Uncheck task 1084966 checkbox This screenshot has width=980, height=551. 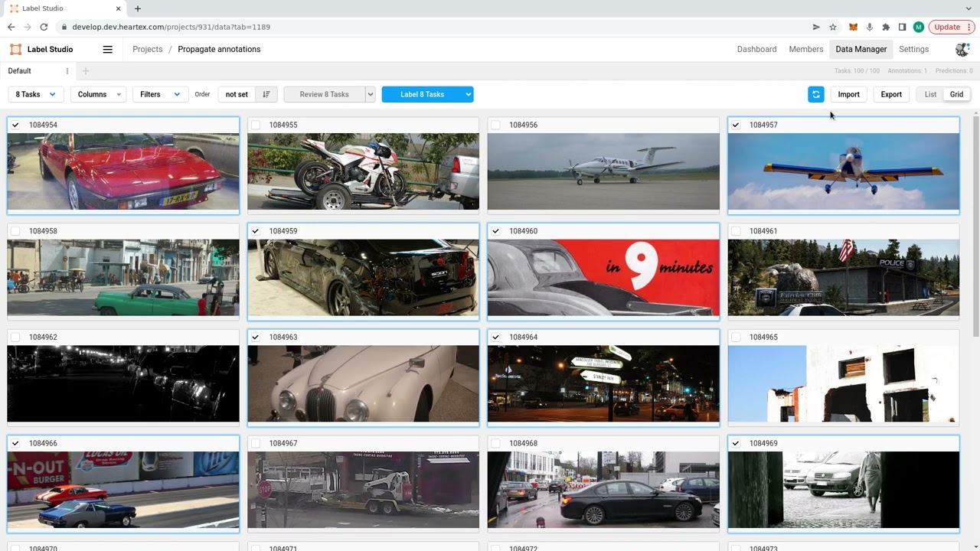15,443
